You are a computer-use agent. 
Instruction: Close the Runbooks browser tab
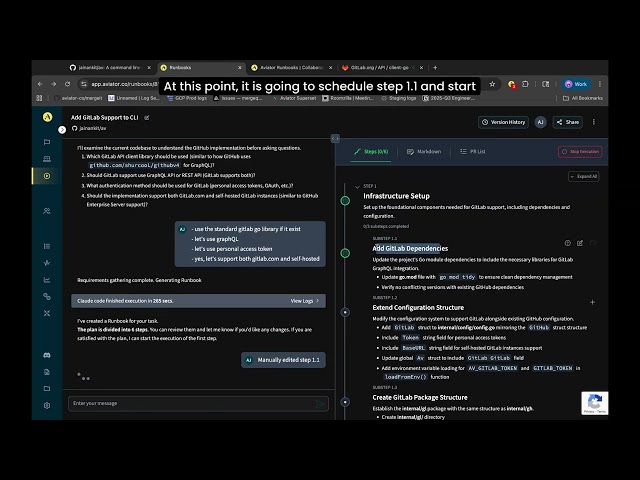(x=240, y=68)
